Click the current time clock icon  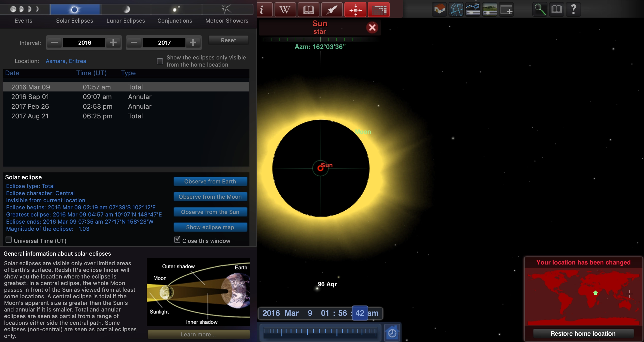[x=392, y=333]
